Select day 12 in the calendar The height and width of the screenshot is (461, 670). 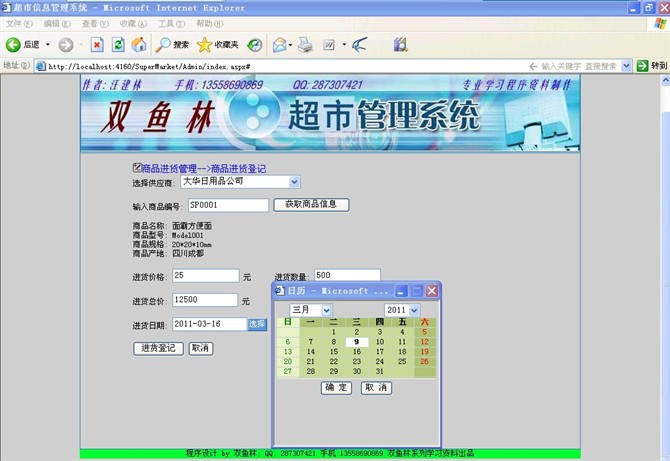pyautogui.click(x=424, y=342)
